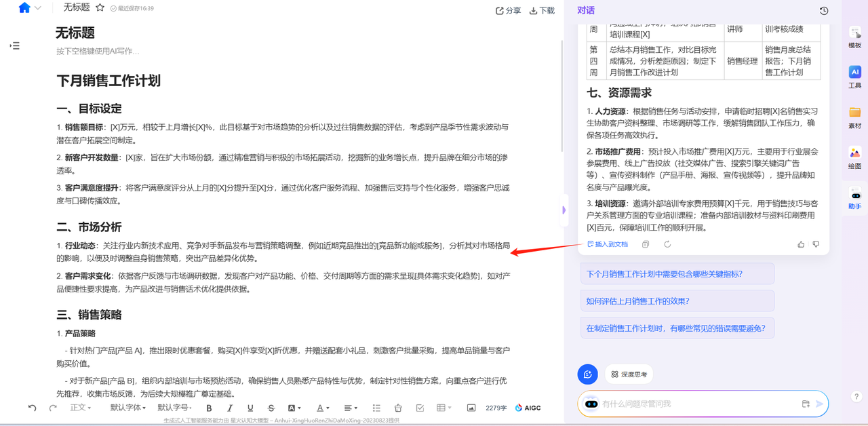Click the 对话 chat panel title
Screen dimensions: 868x426
pyautogui.click(x=586, y=10)
